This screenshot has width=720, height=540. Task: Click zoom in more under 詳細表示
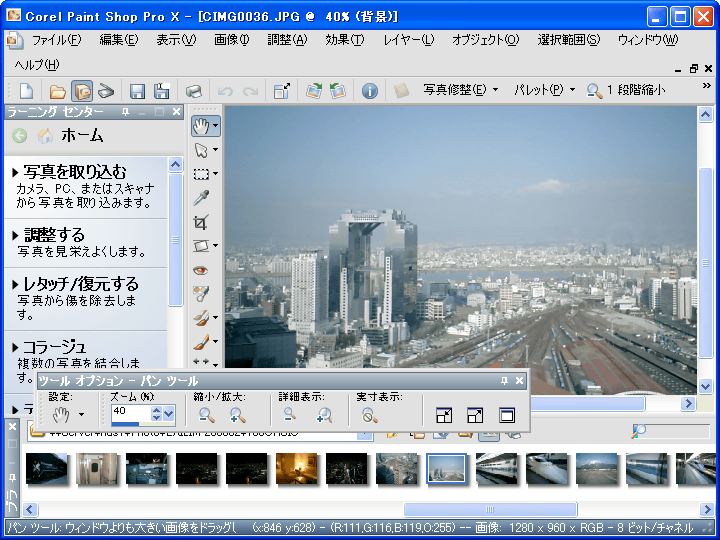tap(324, 415)
